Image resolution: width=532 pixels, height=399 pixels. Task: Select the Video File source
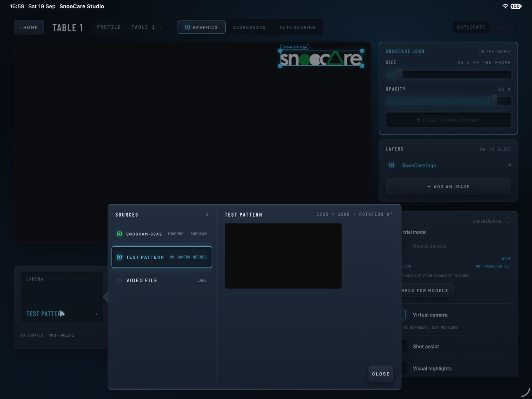point(162,280)
